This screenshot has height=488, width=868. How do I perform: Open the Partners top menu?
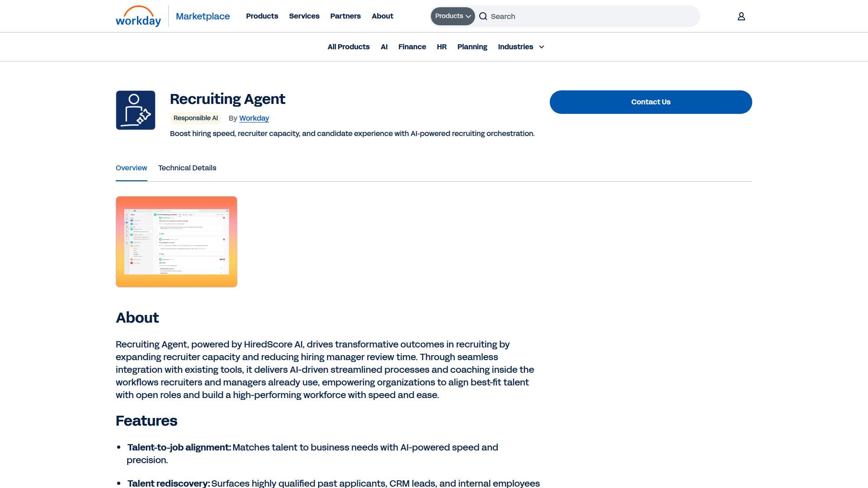click(x=345, y=16)
